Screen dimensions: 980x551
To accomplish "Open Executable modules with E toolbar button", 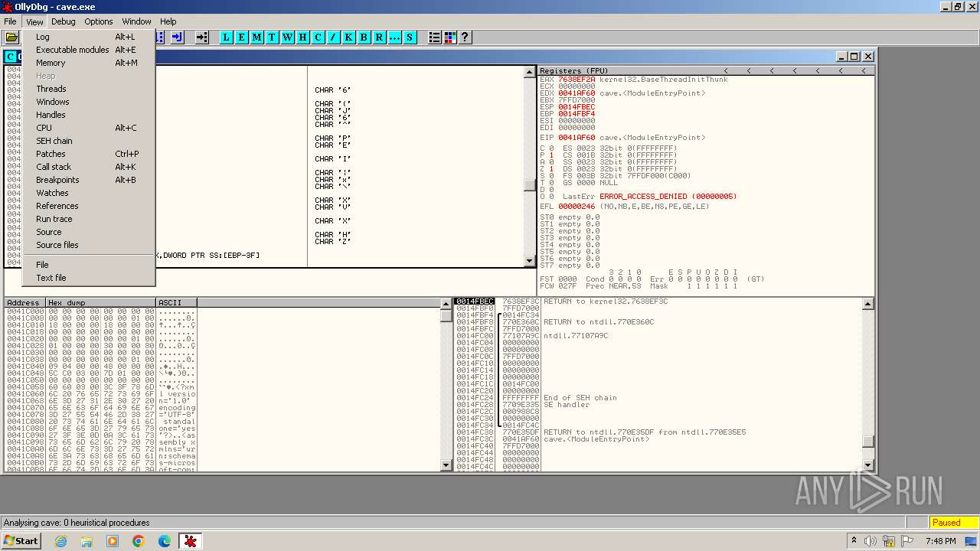I will pos(242,37).
